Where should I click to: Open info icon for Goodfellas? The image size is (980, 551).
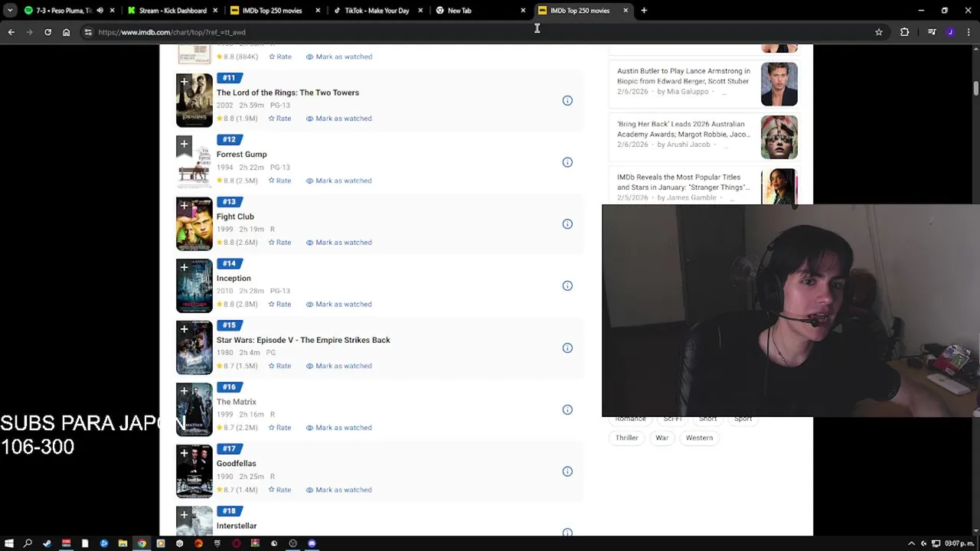click(567, 471)
